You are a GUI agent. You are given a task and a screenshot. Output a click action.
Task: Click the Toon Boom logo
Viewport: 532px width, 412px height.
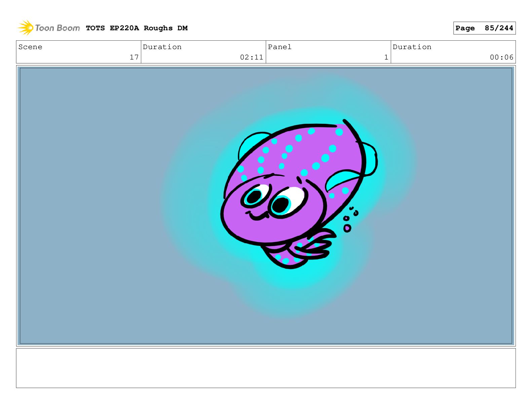49,28
